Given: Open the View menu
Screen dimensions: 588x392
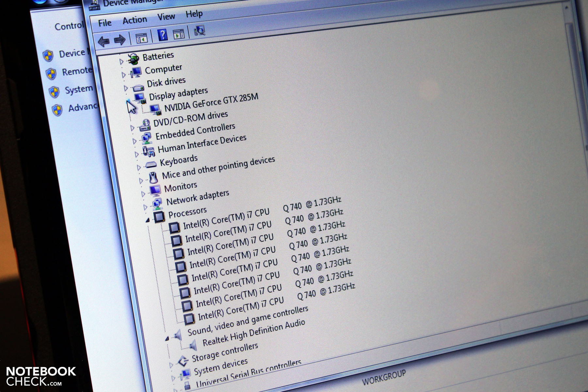Looking at the screenshot, I should 166,17.
